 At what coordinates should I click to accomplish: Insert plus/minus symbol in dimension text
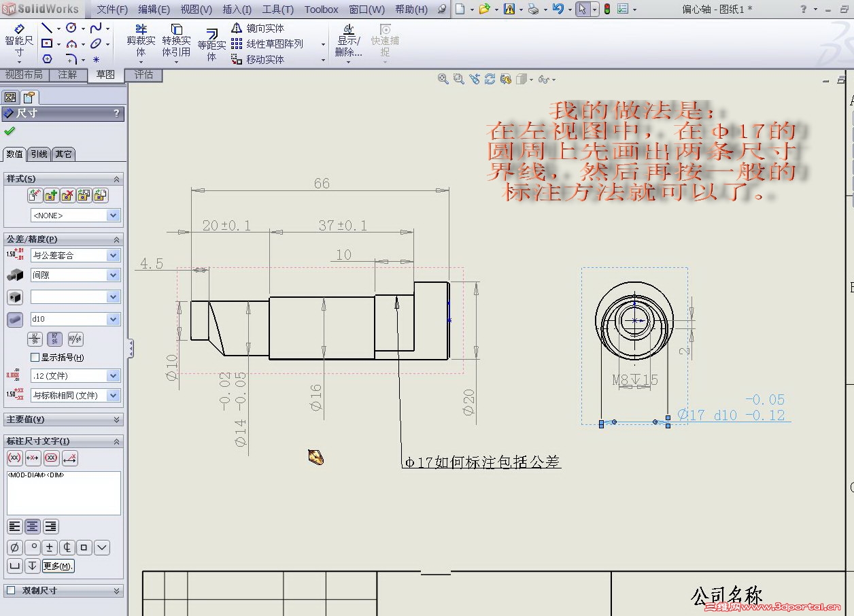tap(50, 547)
